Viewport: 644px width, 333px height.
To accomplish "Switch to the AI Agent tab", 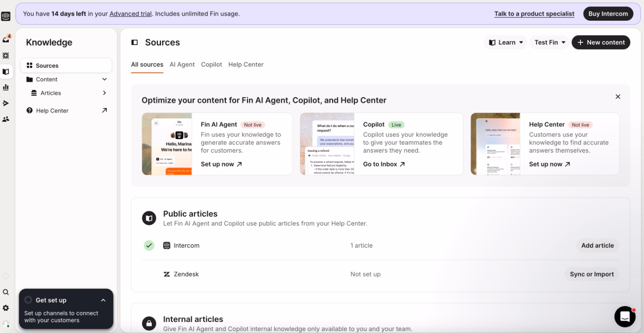I will click(182, 64).
